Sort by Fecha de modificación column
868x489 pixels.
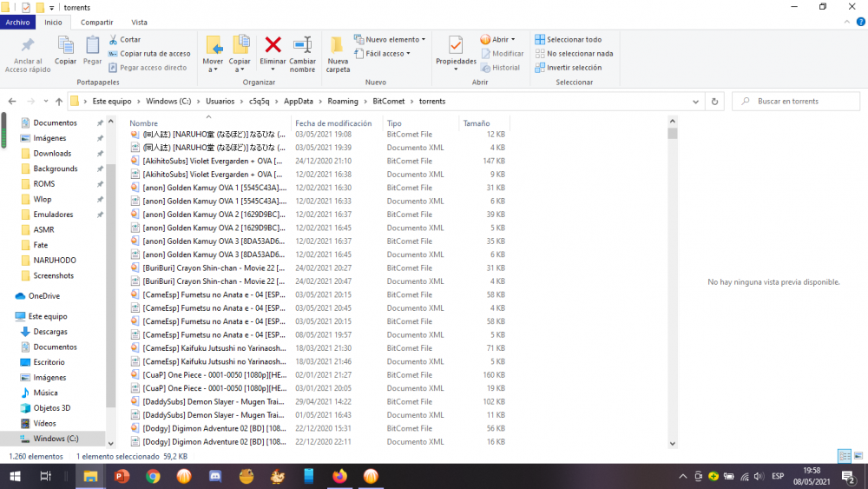(333, 123)
